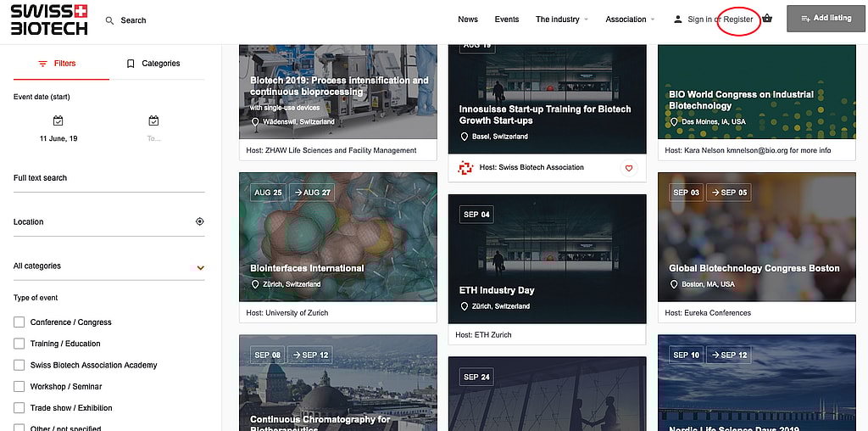Open the Events menu item

point(506,20)
